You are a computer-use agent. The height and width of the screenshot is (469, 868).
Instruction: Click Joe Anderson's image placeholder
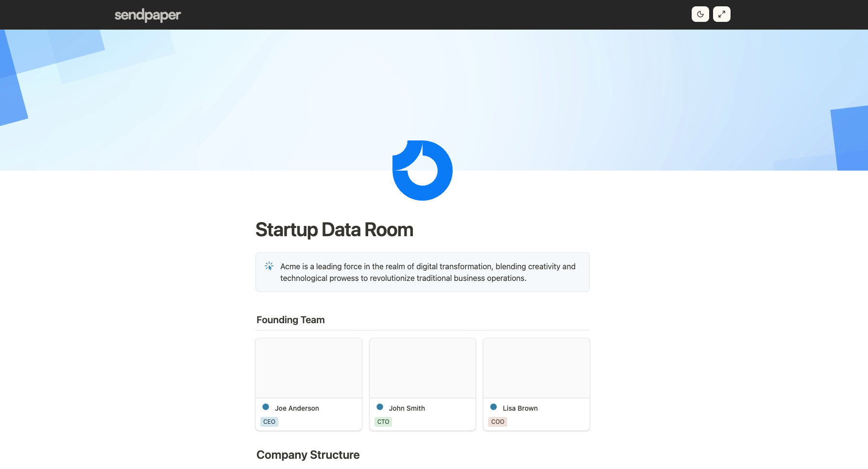coord(308,367)
